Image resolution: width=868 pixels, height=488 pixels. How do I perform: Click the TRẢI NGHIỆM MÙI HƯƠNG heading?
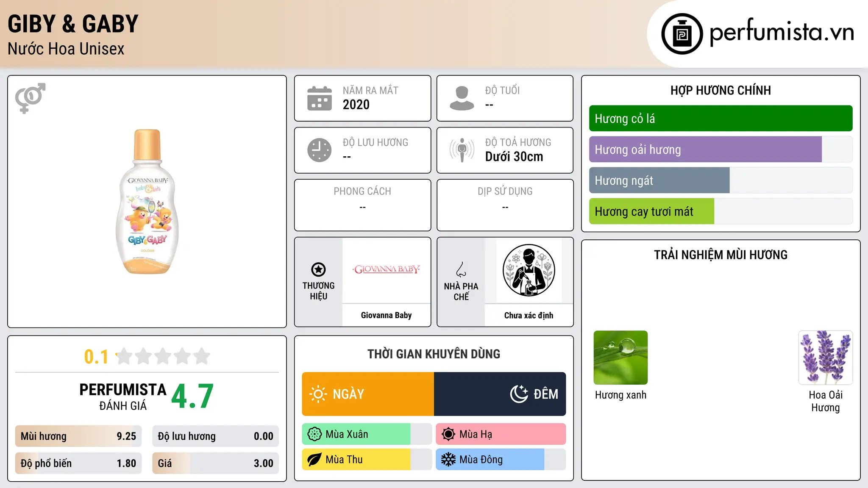(x=721, y=255)
